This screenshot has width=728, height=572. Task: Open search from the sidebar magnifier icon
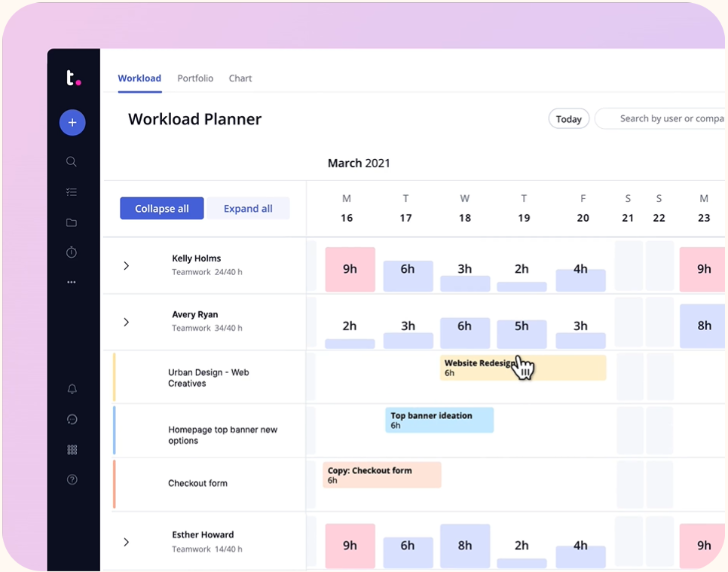(x=72, y=161)
